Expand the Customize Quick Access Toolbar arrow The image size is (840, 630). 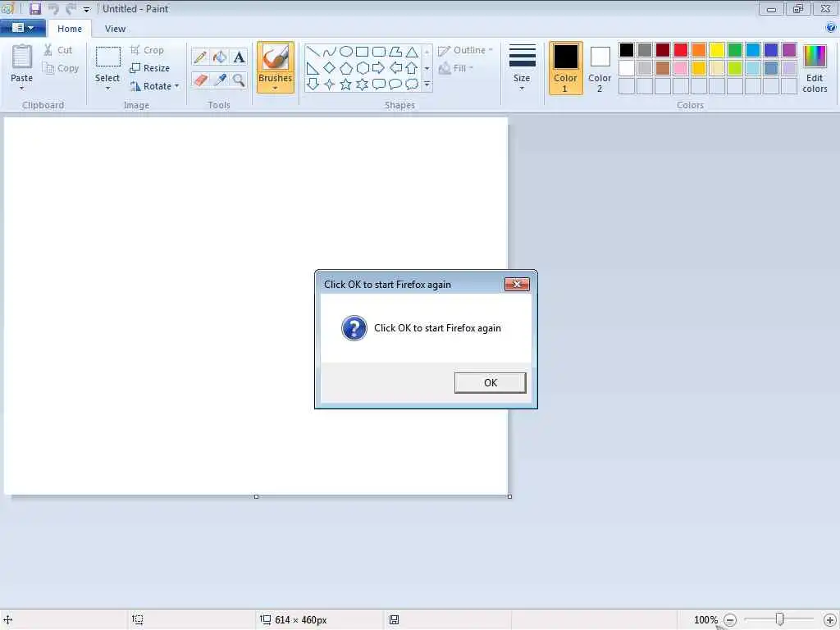[x=86, y=9]
